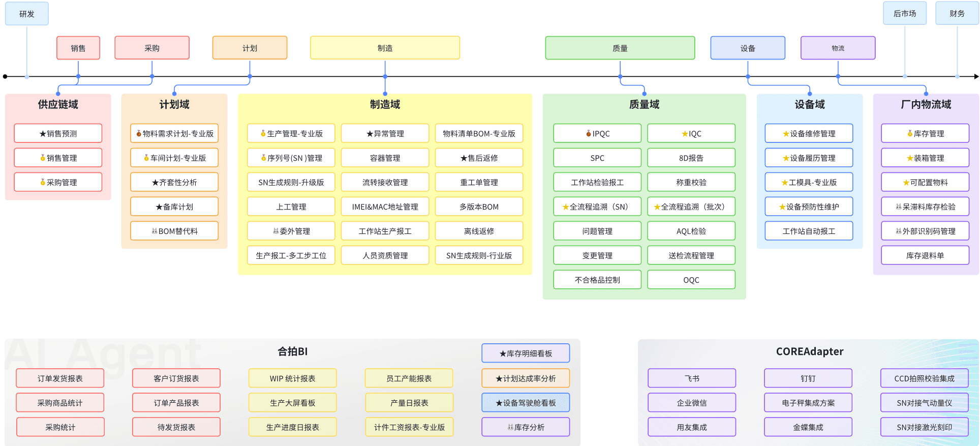980x446 pixels.
Task: Select the 采购 department box
Action: pyautogui.click(x=152, y=48)
